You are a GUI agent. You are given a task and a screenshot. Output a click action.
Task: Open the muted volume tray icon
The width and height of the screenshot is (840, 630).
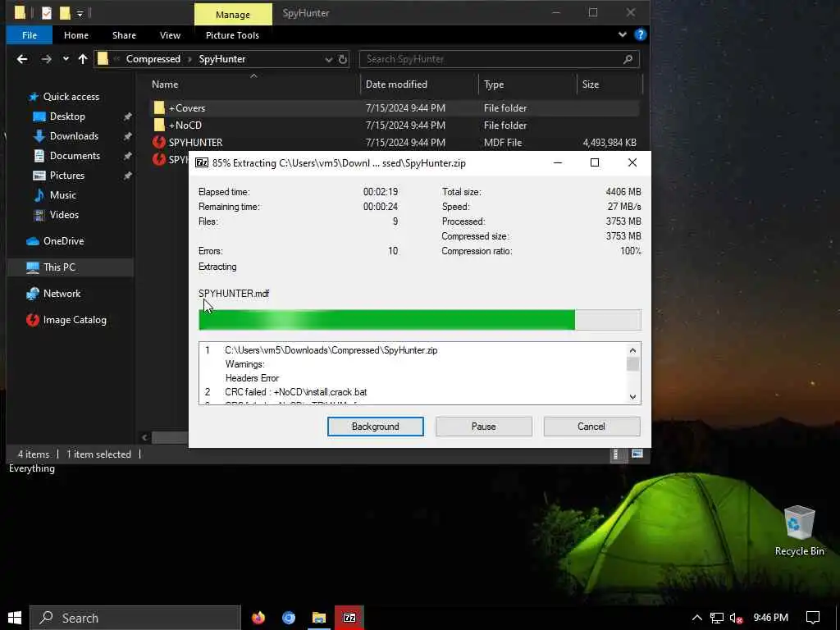pyautogui.click(x=736, y=619)
